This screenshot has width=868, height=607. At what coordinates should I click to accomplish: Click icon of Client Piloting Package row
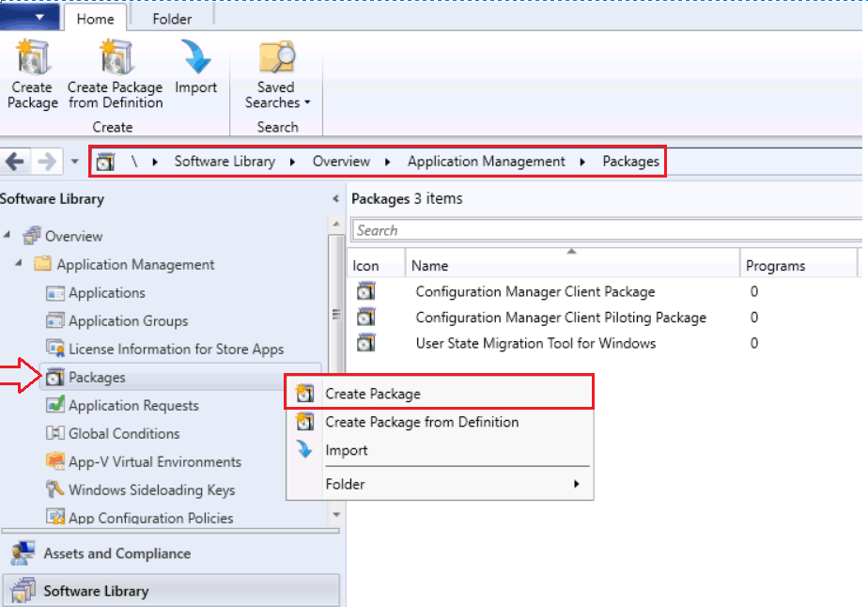coord(366,317)
